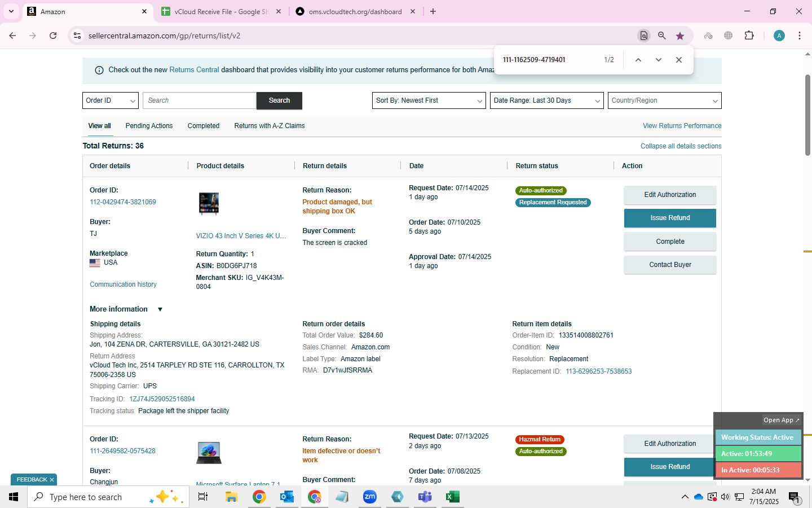The height and width of the screenshot is (508, 812).
Task: Click Open App in time tracker widget
Action: pyautogui.click(x=781, y=420)
